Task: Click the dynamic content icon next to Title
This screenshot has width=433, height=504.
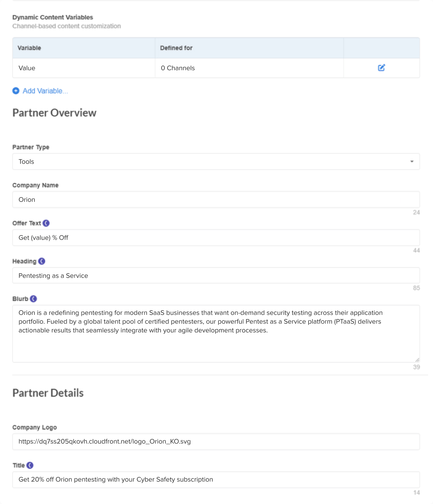Action: 30,465
